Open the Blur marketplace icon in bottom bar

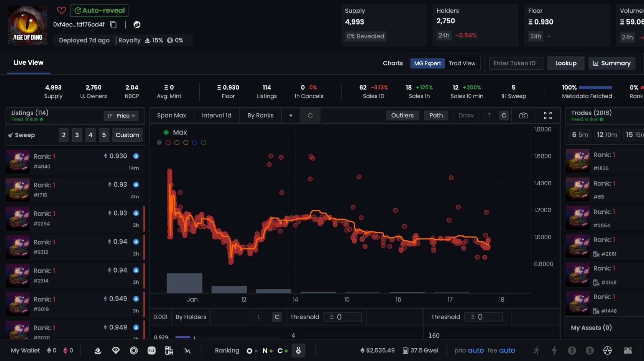169,350
